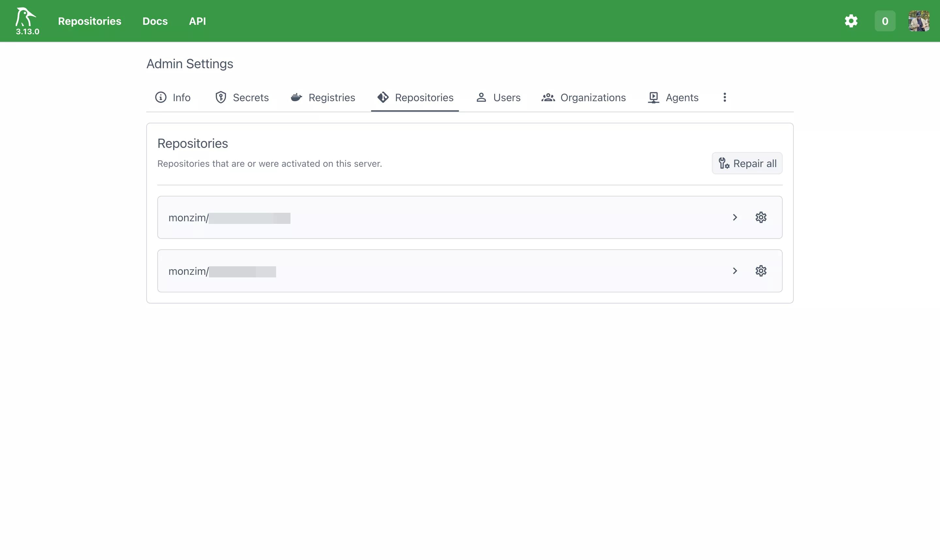
Task: Click the git icon on Repositories tab
Action: coord(383,97)
